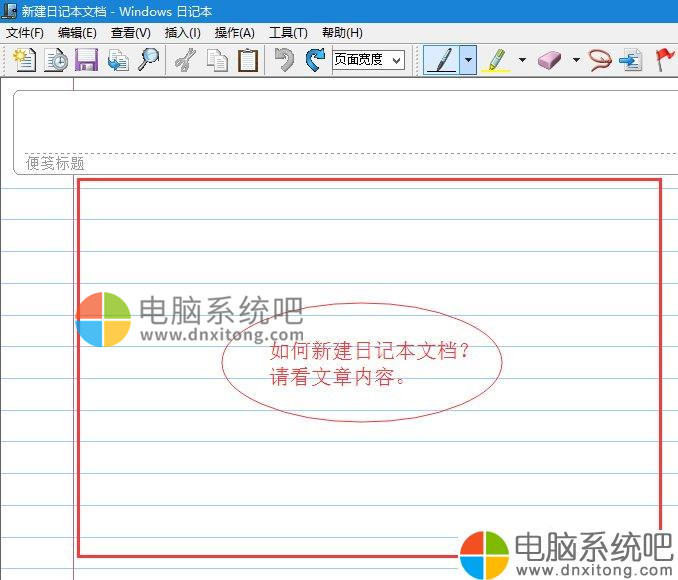Select the Highlighter tool
This screenshot has width=678, height=580.
tap(496, 60)
